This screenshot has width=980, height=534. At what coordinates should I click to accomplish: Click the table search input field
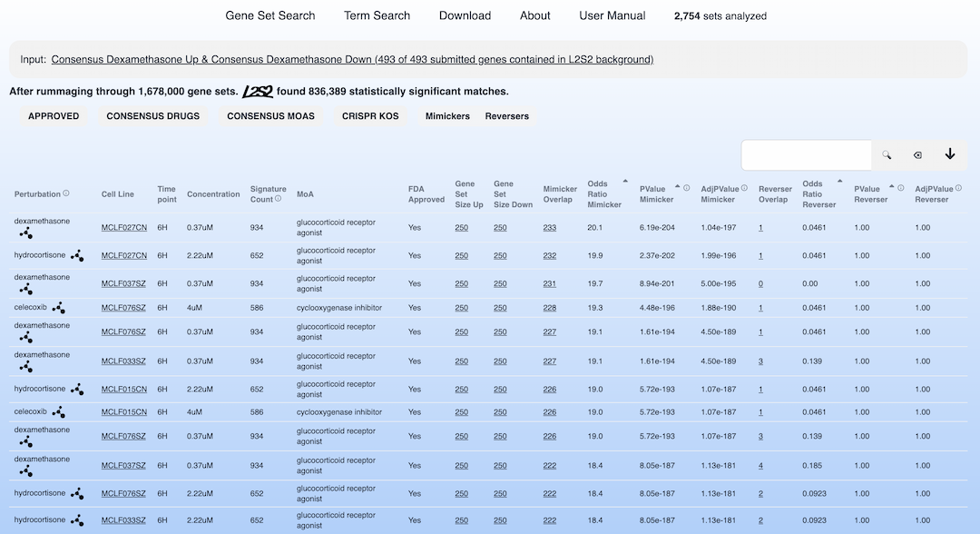click(806, 155)
